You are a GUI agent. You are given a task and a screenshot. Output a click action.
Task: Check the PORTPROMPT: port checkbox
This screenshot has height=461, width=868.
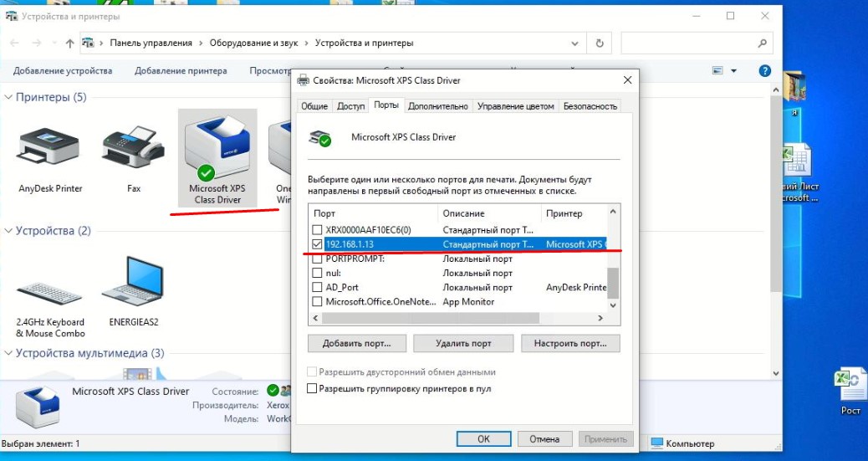point(317,259)
